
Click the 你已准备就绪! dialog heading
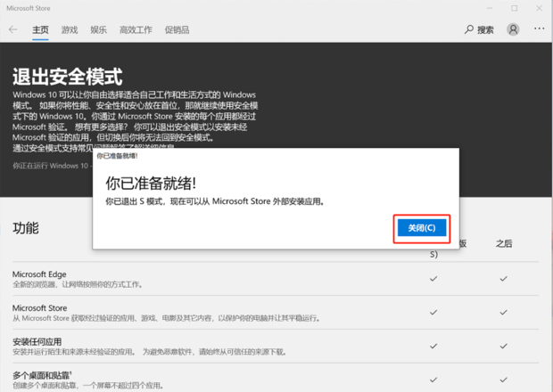[x=151, y=184]
